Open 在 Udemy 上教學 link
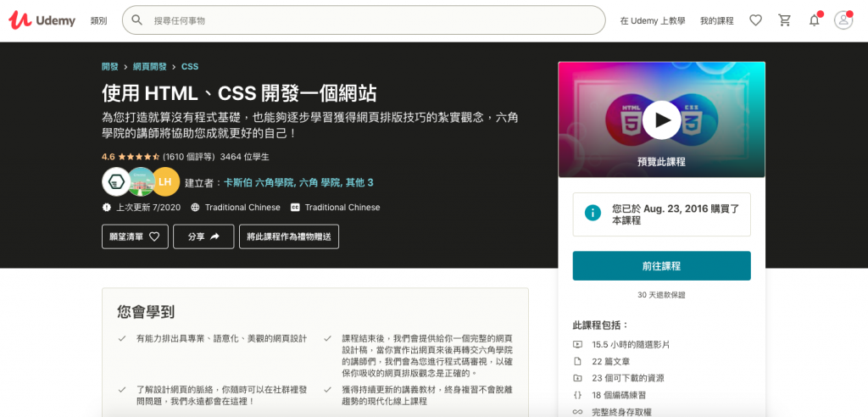This screenshot has height=417, width=868. pyautogui.click(x=653, y=20)
